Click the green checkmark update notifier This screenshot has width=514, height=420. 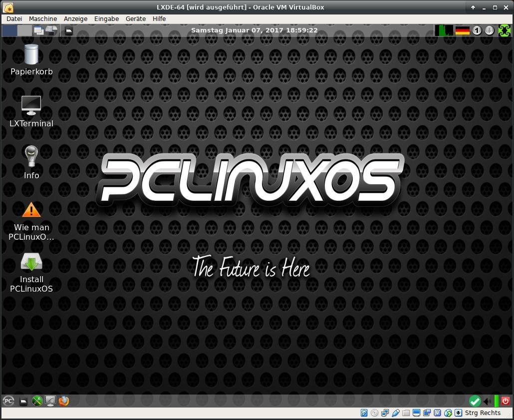coord(475,401)
